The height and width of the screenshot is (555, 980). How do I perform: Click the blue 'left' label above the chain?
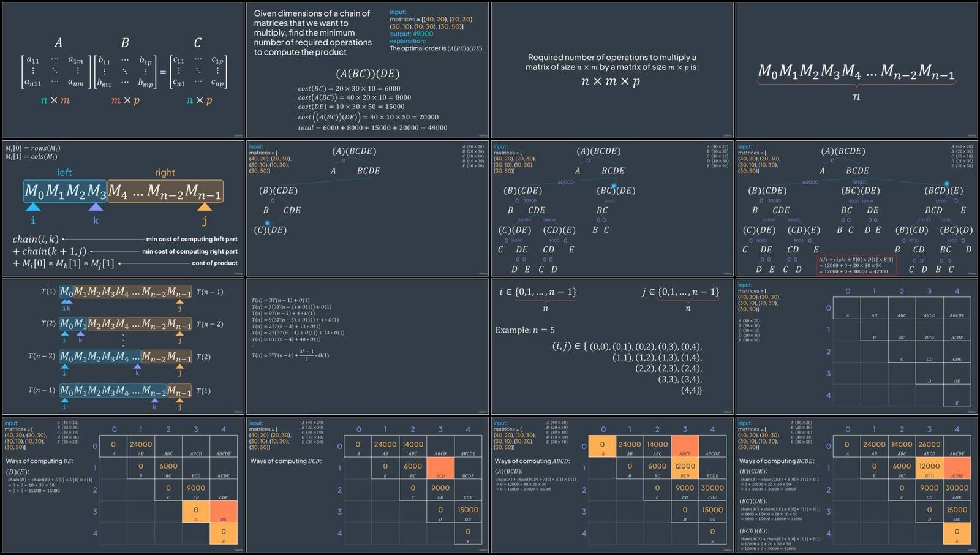[x=64, y=173]
